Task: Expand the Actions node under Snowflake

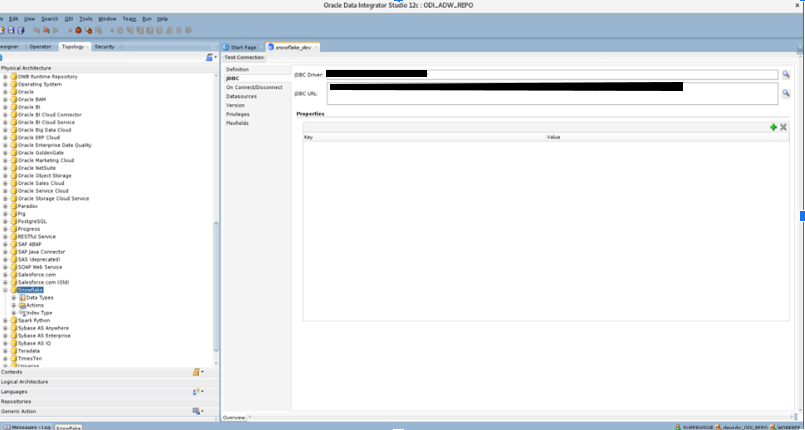Action: pyautogui.click(x=14, y=305)
